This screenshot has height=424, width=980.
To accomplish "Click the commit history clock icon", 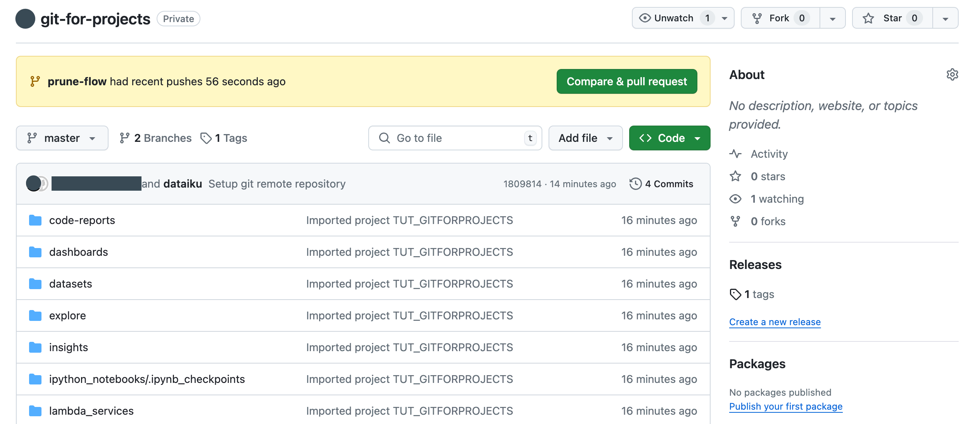I will click(635, 184).
